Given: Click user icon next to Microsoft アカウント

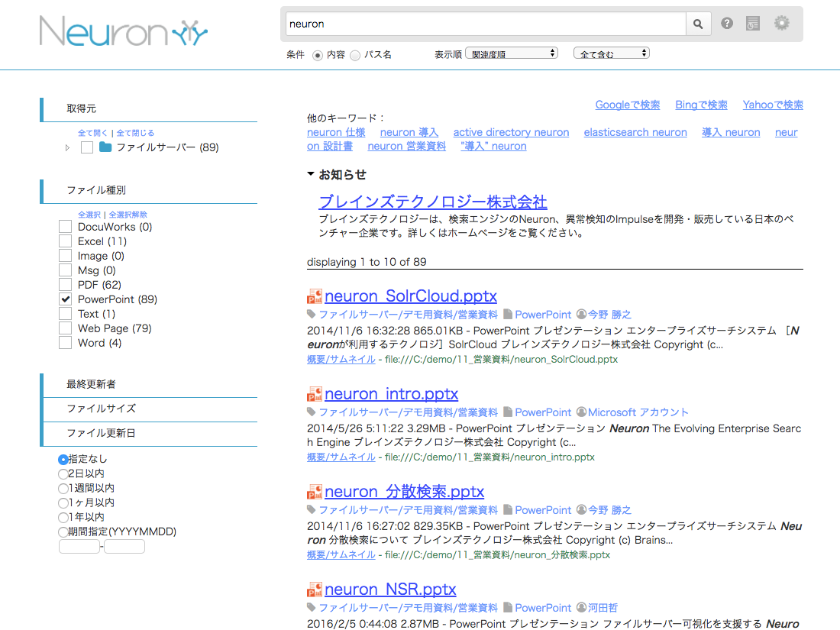Looking at the screenshot, I should pyautogui.click(x=581, y=412).
